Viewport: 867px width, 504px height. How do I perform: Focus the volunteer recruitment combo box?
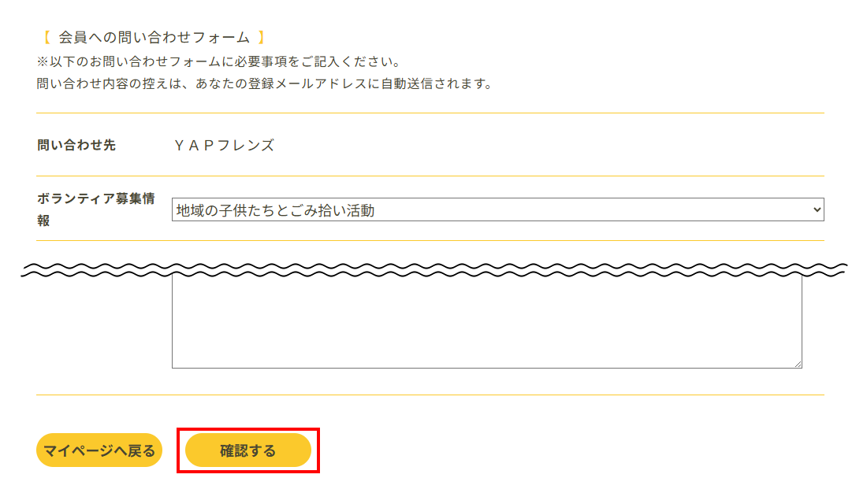tap(497, 209)
